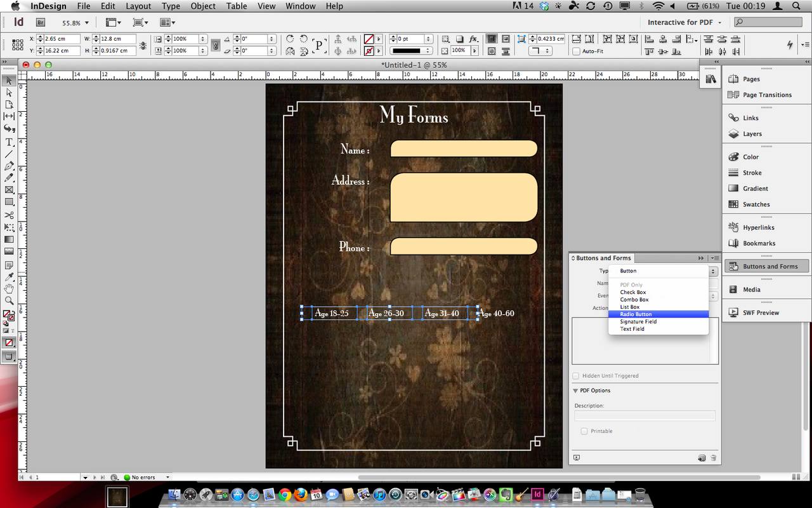Open the Screen Mode dropdown
This screenshot has height=508, width=812.
141,22
